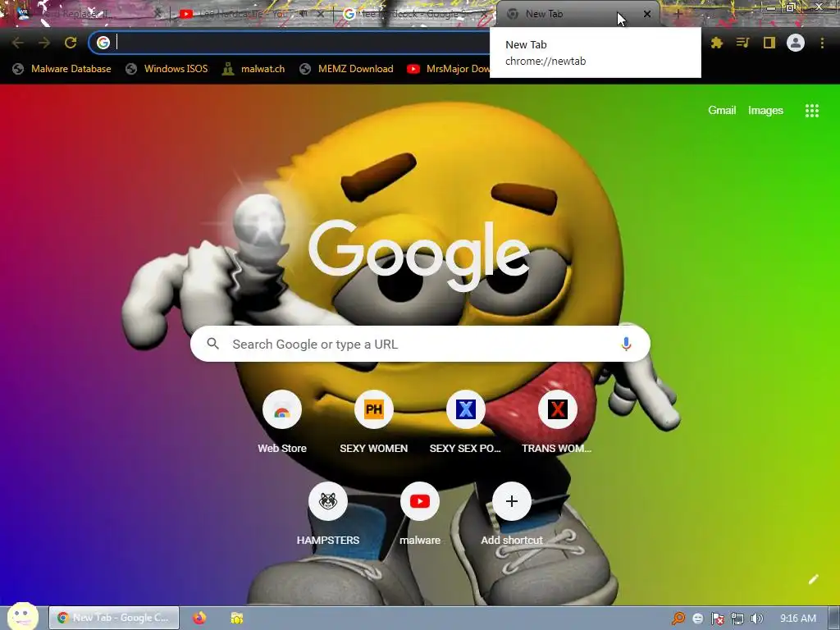The width and height of the screenshot is (840, 630).
Task: Open the Images link
Action: pos(765,111)
